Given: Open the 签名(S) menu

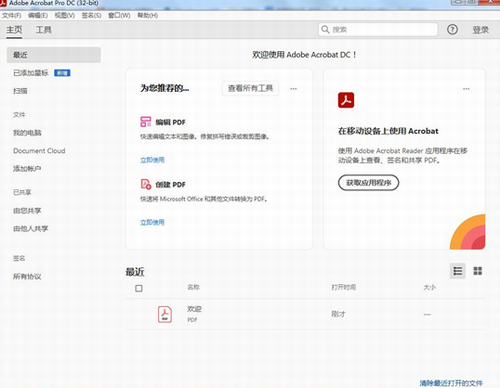Looking at the screenshot, I should tap(91, 15).
